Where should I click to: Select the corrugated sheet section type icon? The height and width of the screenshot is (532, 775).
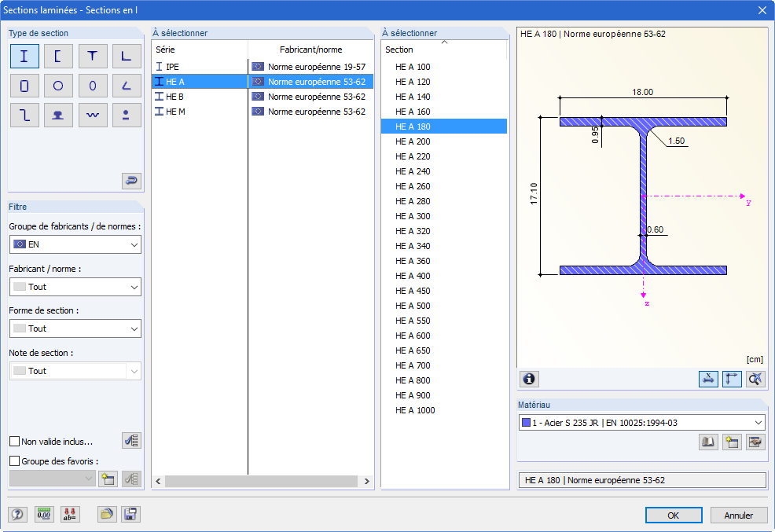93,115
